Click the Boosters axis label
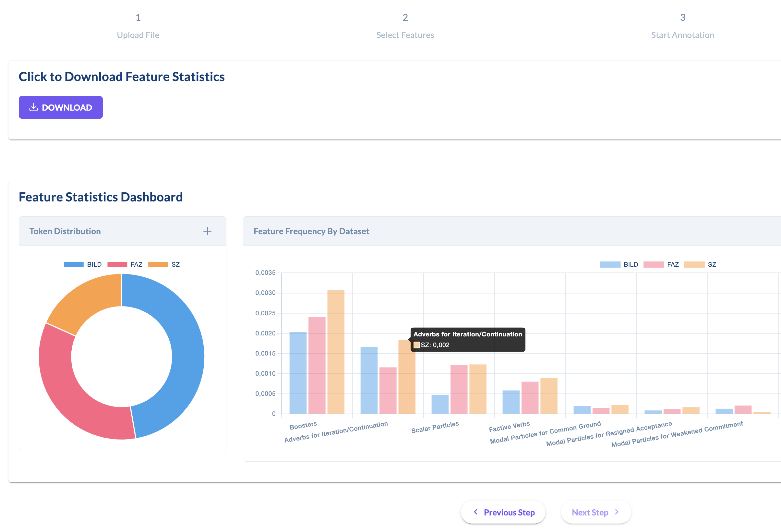The width and height of the screenshot is (781, 532). (303, 426)
